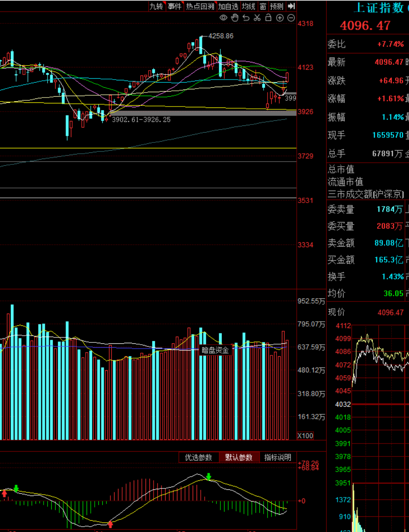The image size is (409, 532).
Task: Click the 均价 36.05 value
Action: (x=394, y=293)
